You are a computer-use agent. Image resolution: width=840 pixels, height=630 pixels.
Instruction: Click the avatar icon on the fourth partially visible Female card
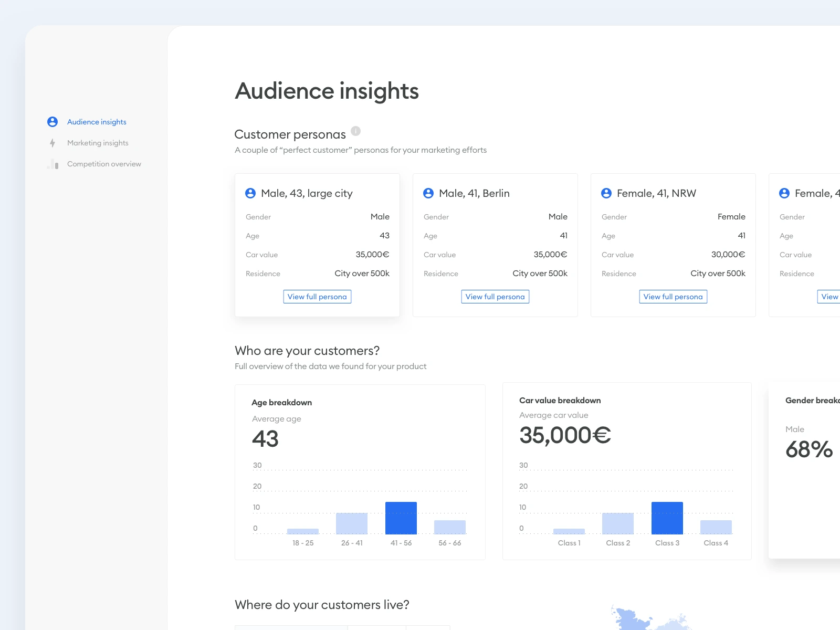(x=784, y=193)
